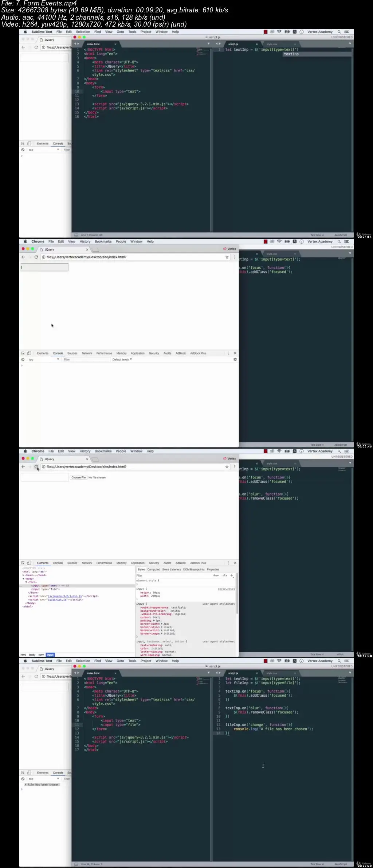Click Chrome's reload icon in the 00:05:38 frame
The height and width of the screenshot is (868, 373).
[x=36, y=466]
